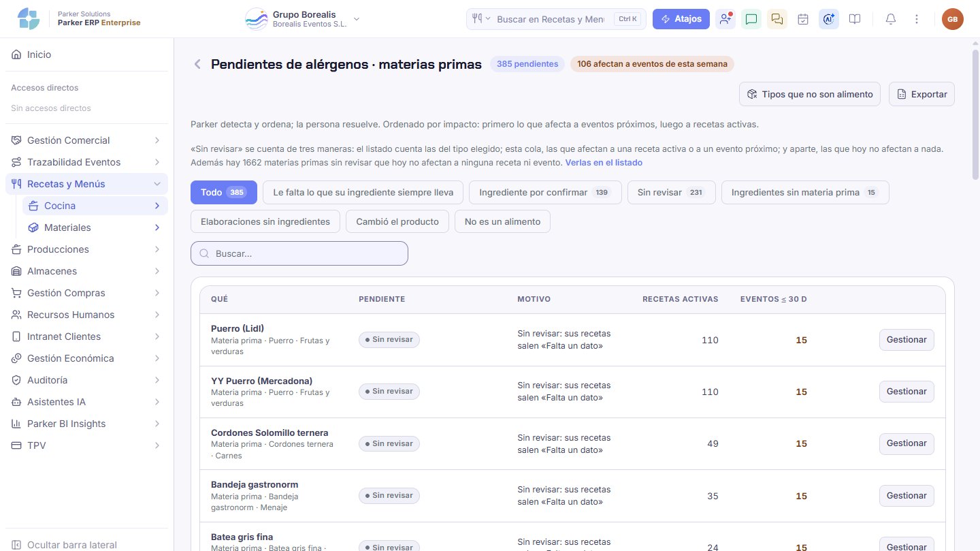Click the Exportar button
This screenshot has height=551, width=980.
(921, 94)
